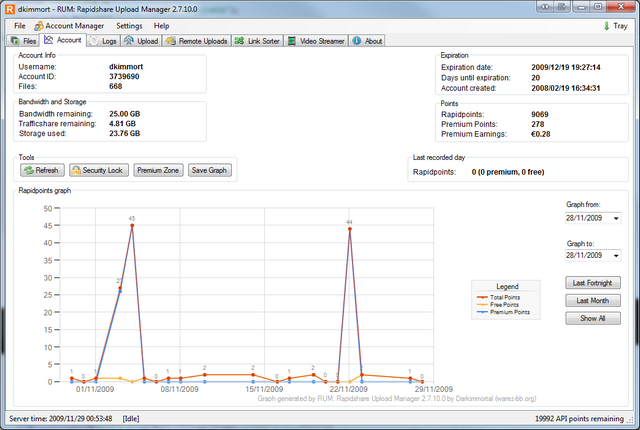640x430 pixels.
Task: Click Days until expiration value 20
Action: click(x=536, y=78)
